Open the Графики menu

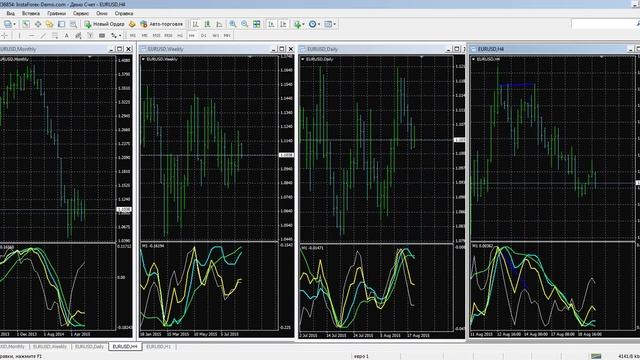click(x=56, y=13)
